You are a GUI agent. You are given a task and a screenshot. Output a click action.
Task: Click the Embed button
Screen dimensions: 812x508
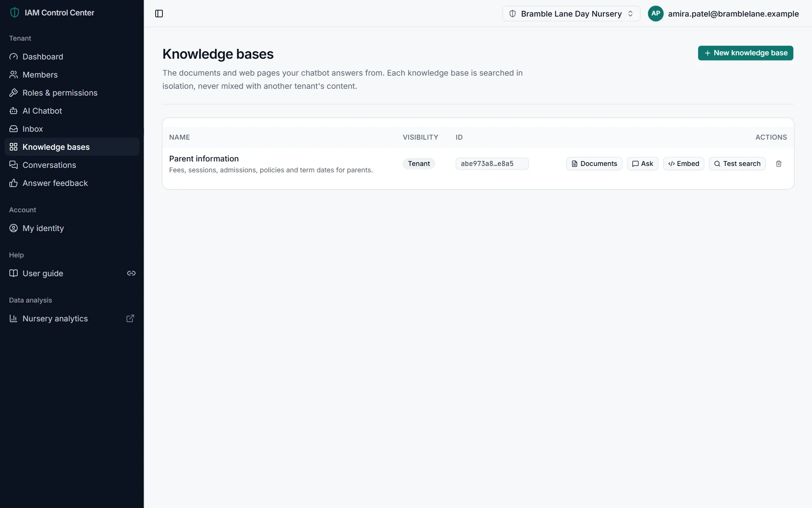(x=683, y=164)
